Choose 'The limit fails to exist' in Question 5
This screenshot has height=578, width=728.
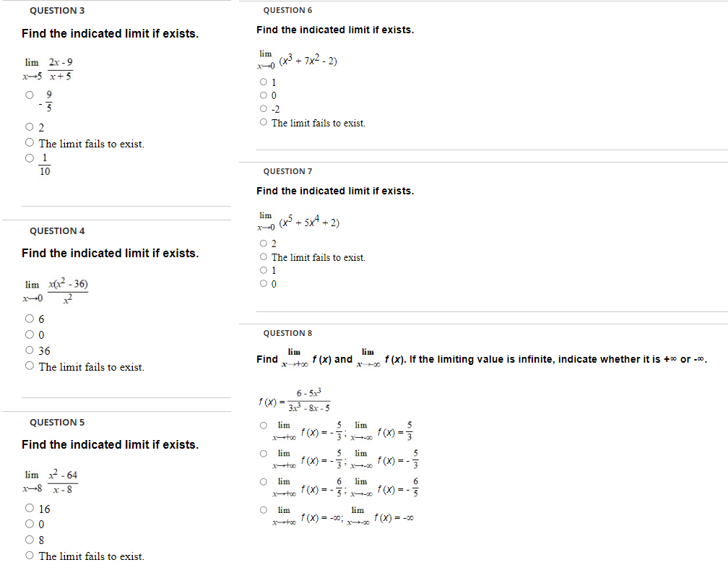click(x=29, y=555)
